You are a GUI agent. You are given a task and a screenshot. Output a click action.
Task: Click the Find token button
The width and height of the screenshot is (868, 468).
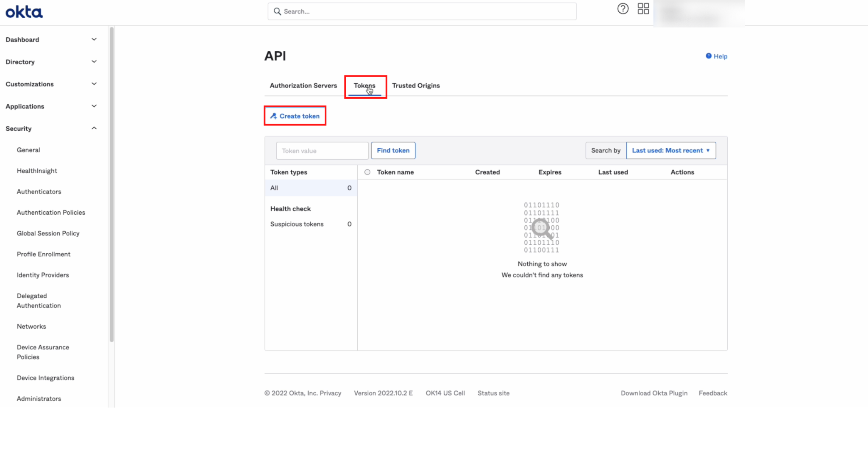tap(393, 150)
